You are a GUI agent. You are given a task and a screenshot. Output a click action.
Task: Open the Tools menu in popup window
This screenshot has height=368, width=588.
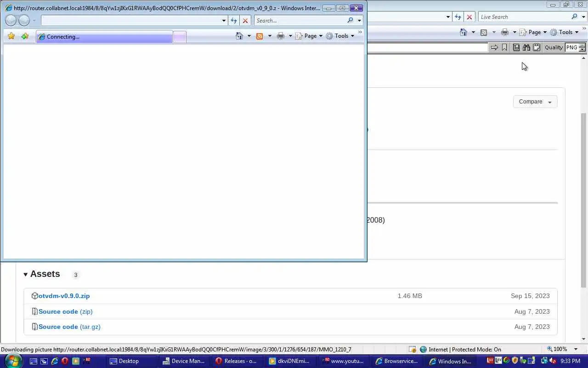(x=340, y=36)
